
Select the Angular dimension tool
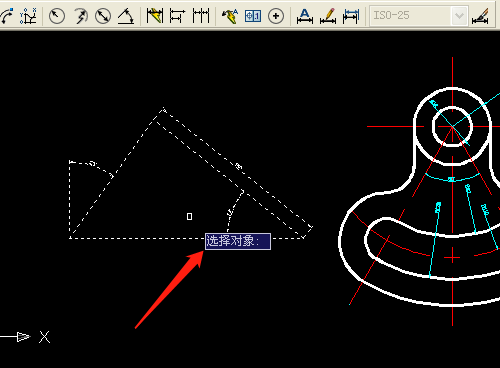tap(126, 16)
